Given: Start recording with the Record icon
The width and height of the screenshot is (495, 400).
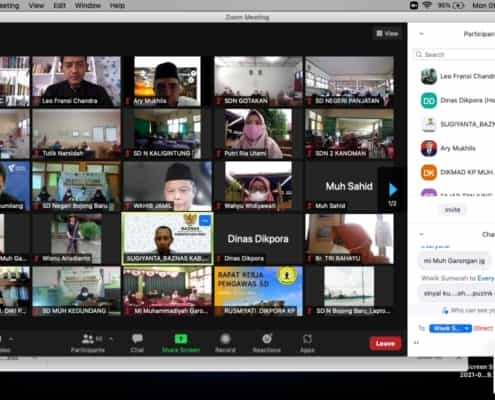Looking at the screenshot, I should (225, 339).
